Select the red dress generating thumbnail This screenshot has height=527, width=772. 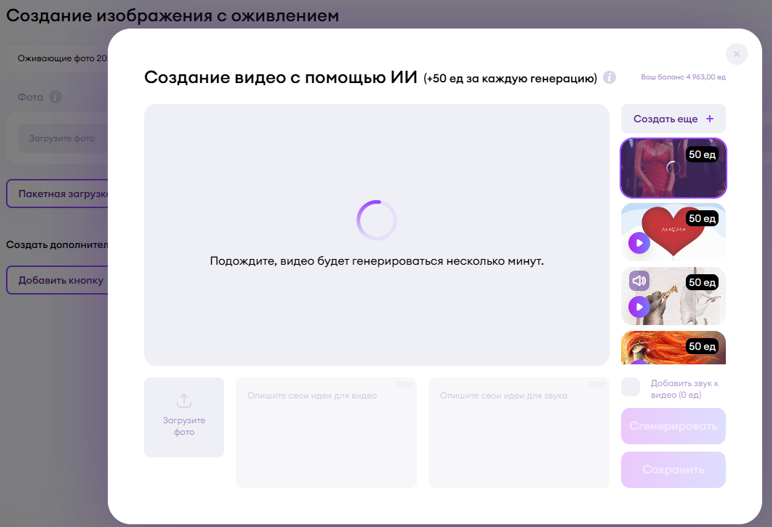coord(672,168)
